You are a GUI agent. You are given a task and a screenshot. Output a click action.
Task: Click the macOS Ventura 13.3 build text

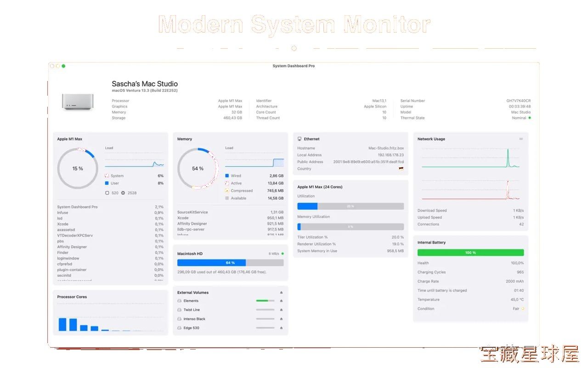coord(145,91)
